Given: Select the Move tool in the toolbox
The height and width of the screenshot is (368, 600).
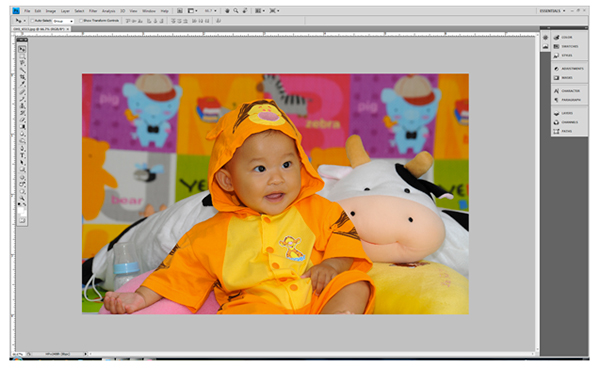Looking at the screenshot, I should [22, 49].
